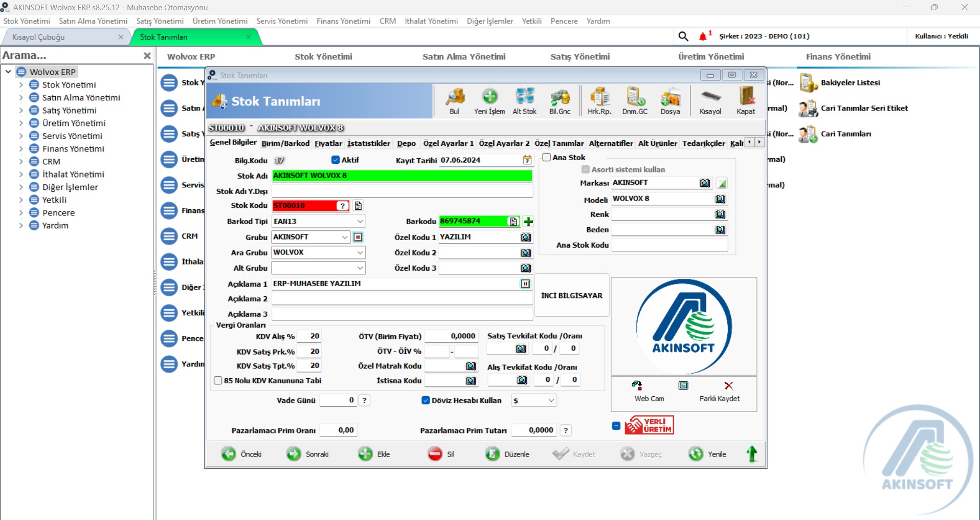Go to previous record with Önceki
The width and height of the screenshot is (980, 520).
click(x=241, y=454)
